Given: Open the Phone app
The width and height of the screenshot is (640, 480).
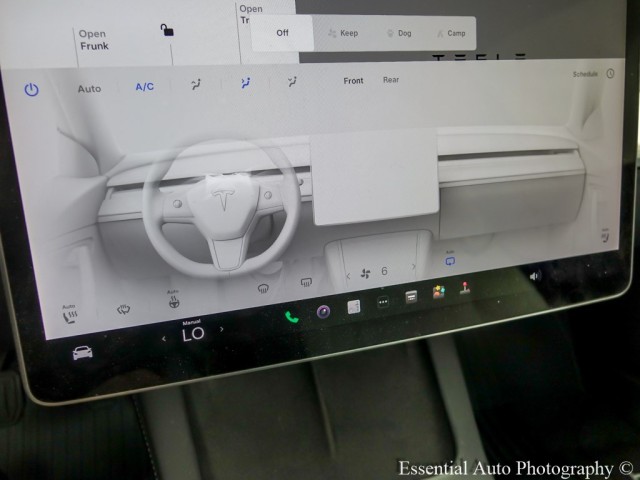Looking at the screenshot, I should (x=291, y=317).
